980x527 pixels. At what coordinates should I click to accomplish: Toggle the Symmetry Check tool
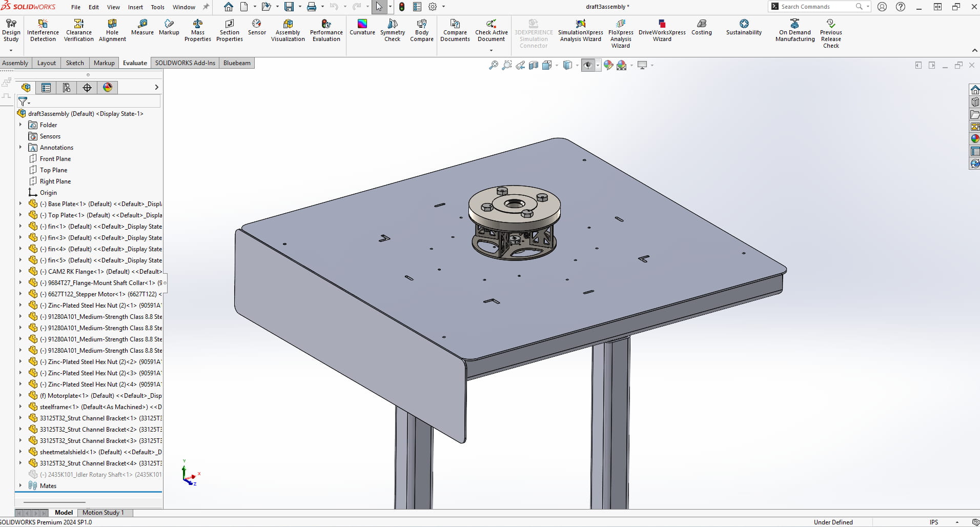(392, 29)
